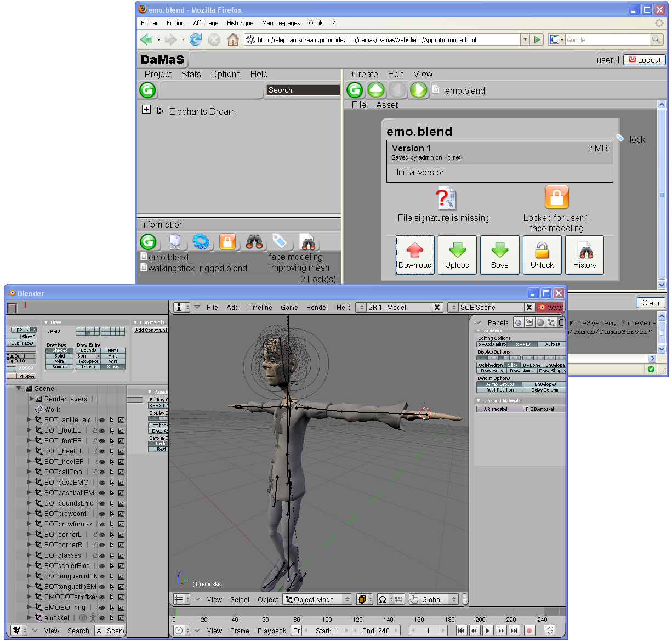Open the Render menu in Blender
Image resolution: width=672 pixels, height=641 pixels.
click(317, 308)
